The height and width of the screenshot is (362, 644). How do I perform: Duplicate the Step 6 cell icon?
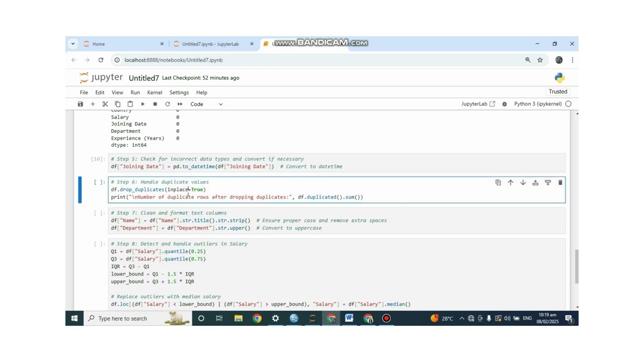coord(498,183)
